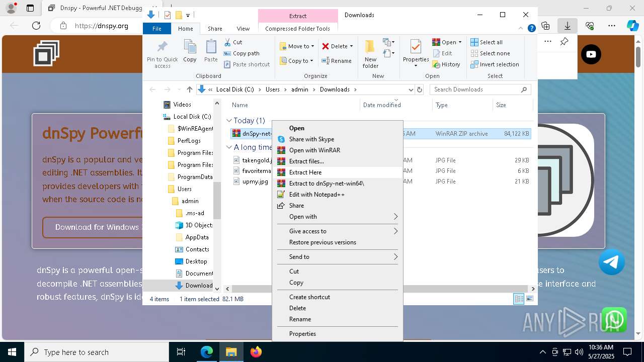Expand address bar history dropdown
This screenshot has height=362, width=644.
pyautogui.click(x=411, y=89)
